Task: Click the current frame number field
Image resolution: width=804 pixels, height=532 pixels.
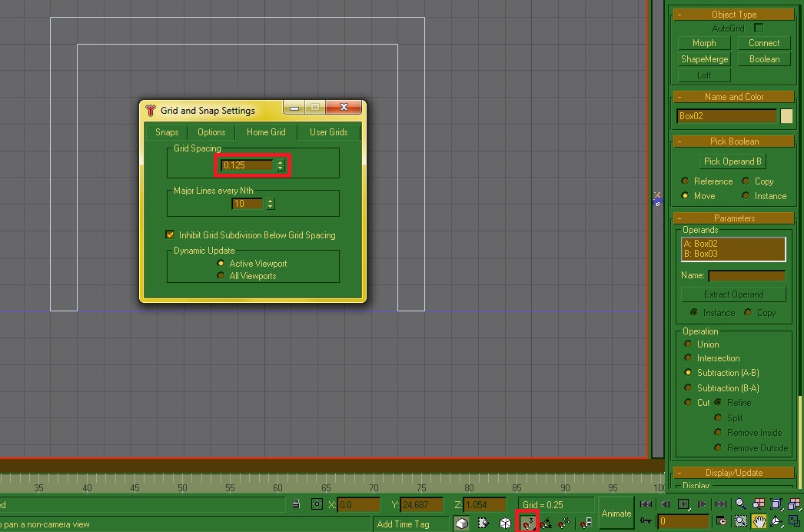Action: tap(682, 521)
